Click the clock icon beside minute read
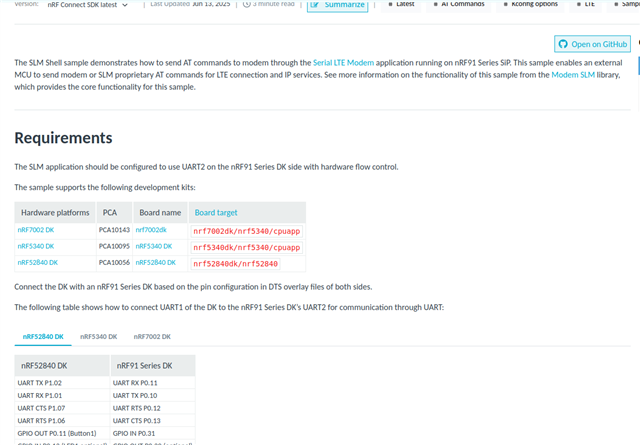Viewport: 640px width, 445px height. click(x=247, y=4)
